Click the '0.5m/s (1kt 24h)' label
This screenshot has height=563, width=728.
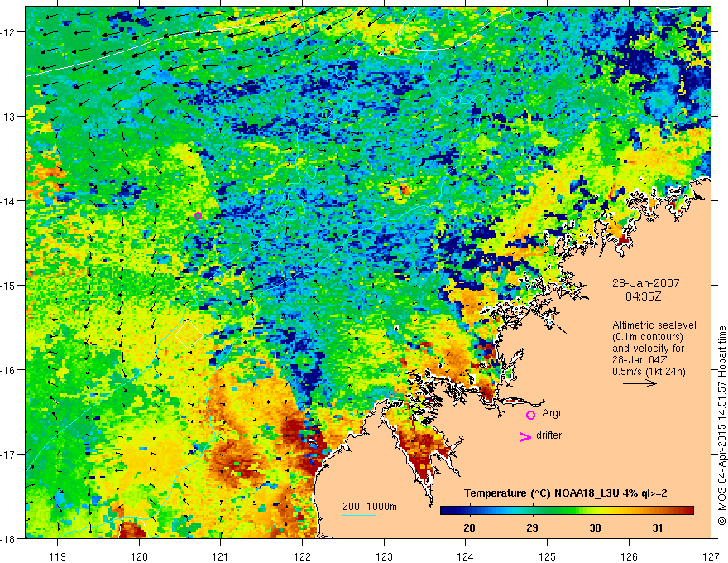point(649,372)
